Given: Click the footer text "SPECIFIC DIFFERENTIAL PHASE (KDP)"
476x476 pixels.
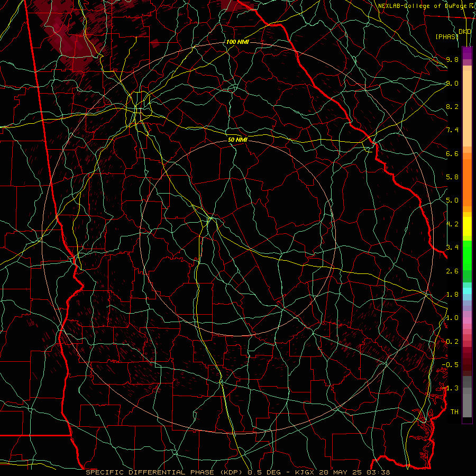Looking at the screenshot, I should (x=165, y=472).
